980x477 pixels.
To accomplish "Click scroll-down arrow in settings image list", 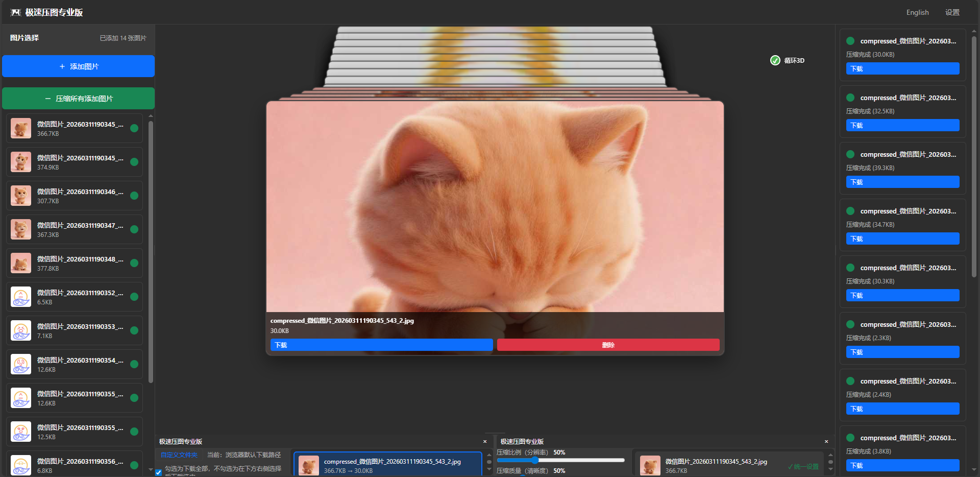I will [x=830, y=469].
